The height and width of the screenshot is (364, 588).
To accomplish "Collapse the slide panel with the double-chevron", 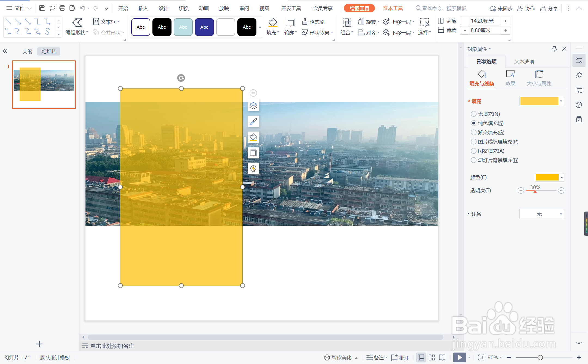I will pyautogui.click(x=5, y=51).
